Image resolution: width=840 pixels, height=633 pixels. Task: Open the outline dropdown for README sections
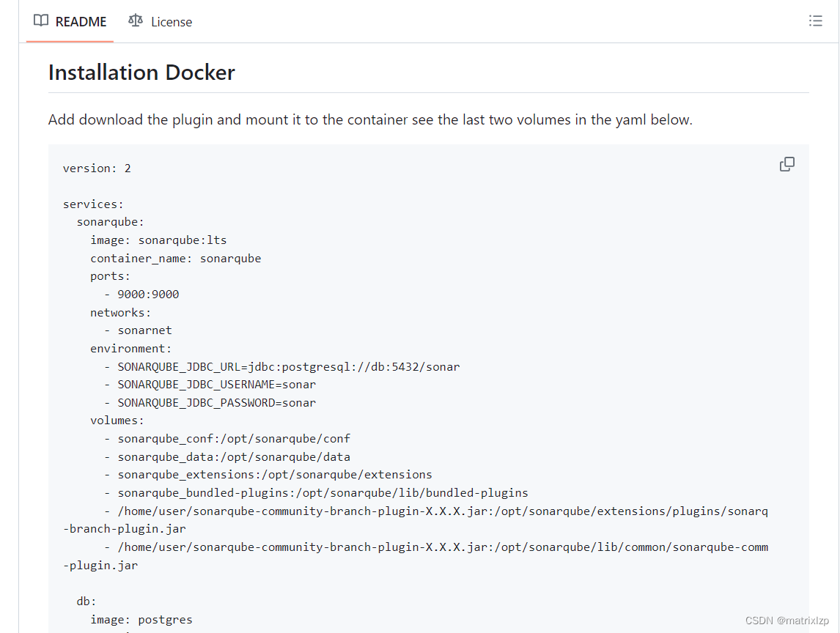tap(815, 21)
